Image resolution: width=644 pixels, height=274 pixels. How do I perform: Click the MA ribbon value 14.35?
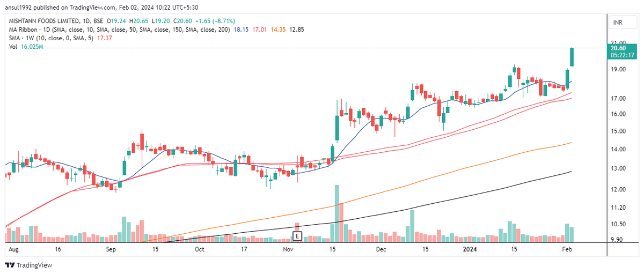(279, 29)
